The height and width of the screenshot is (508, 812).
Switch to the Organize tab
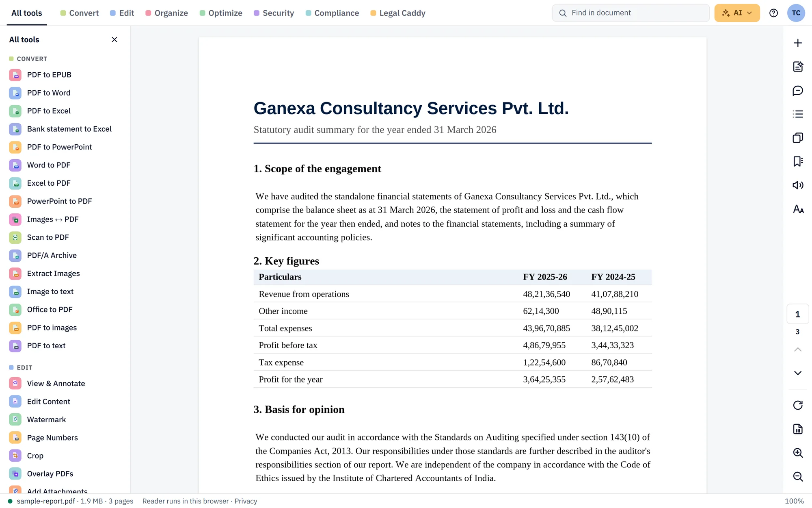click(166, 13)
